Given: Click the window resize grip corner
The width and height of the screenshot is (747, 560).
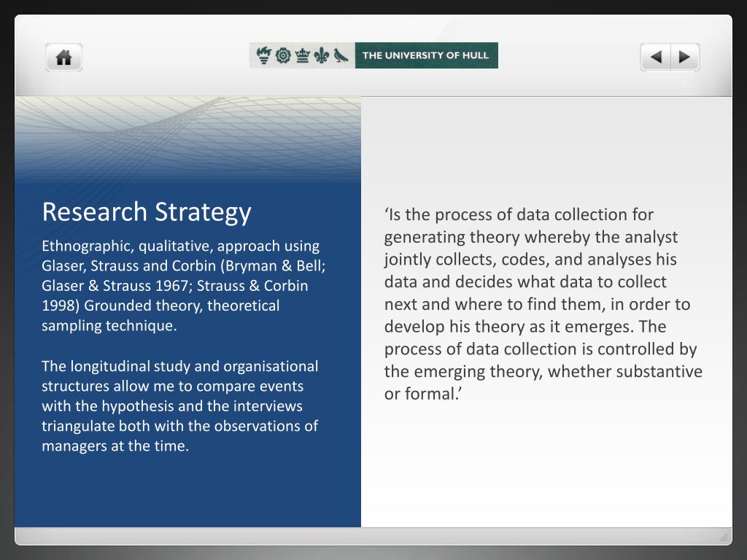Looking at the screenshot, I should (724, 537).
